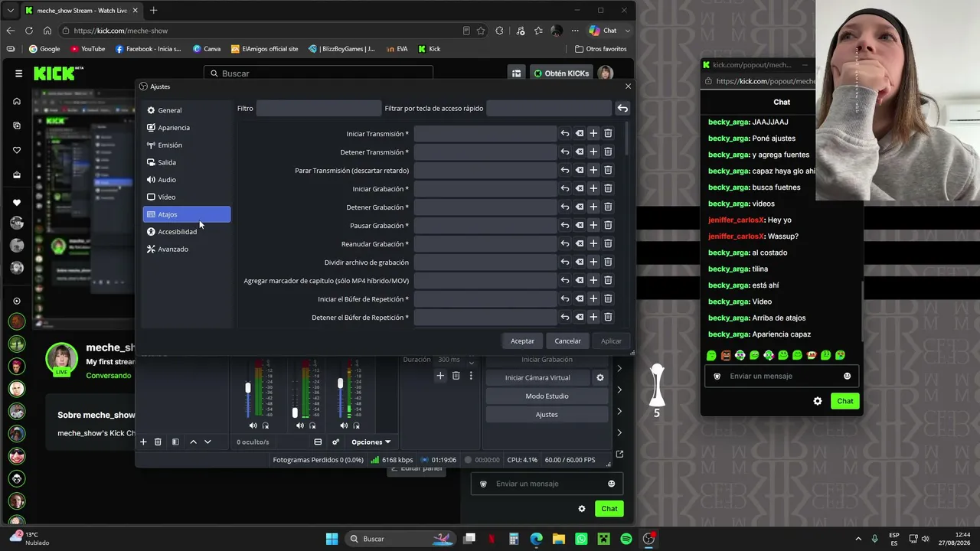Click the Obtén KICKs button
This screenshot has width=980, height=551.
[x=560, y=73]
